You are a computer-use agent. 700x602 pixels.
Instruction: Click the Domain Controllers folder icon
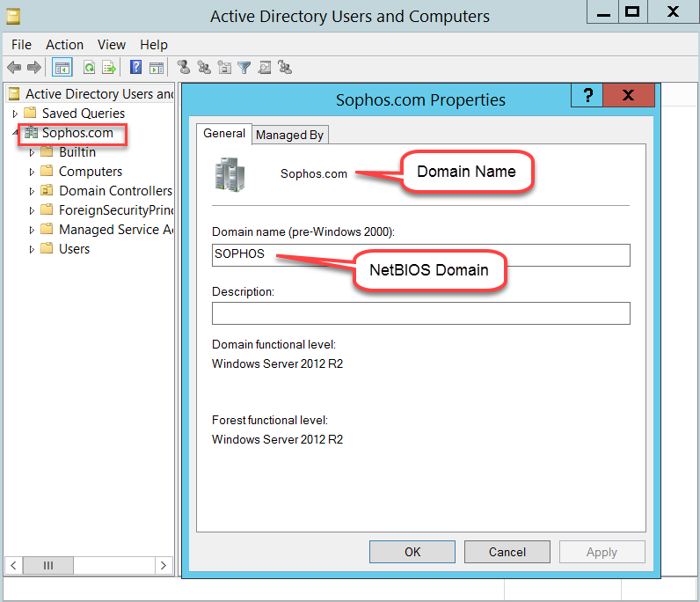coord(47,190)
